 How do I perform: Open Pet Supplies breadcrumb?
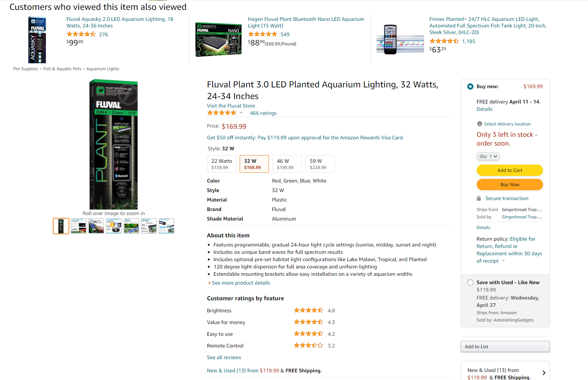(x=26, y=69)
